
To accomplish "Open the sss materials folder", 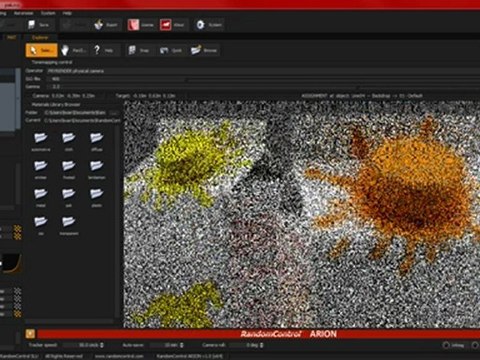I will [41, 225].
